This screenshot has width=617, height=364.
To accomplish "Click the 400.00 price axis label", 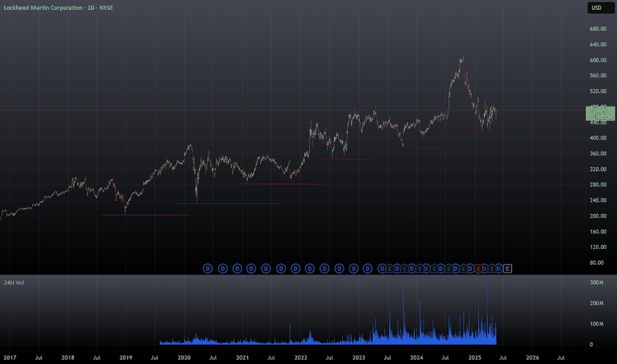I will 598,138.
